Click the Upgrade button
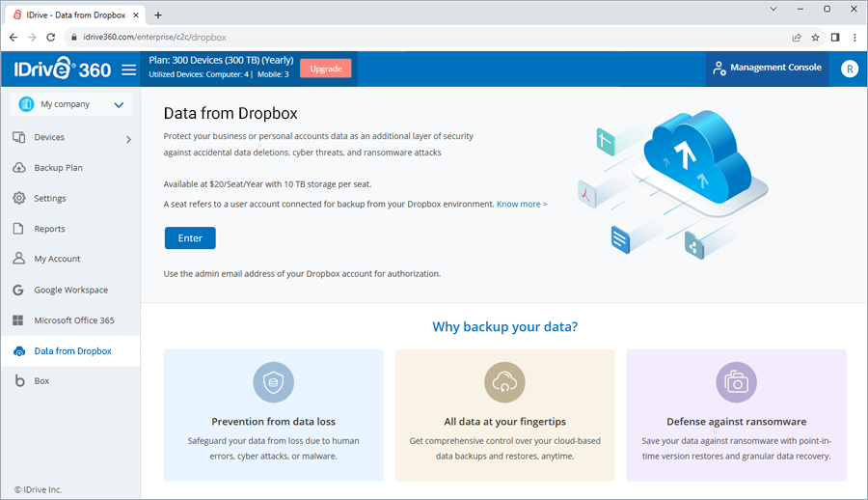 click(326, 69)
